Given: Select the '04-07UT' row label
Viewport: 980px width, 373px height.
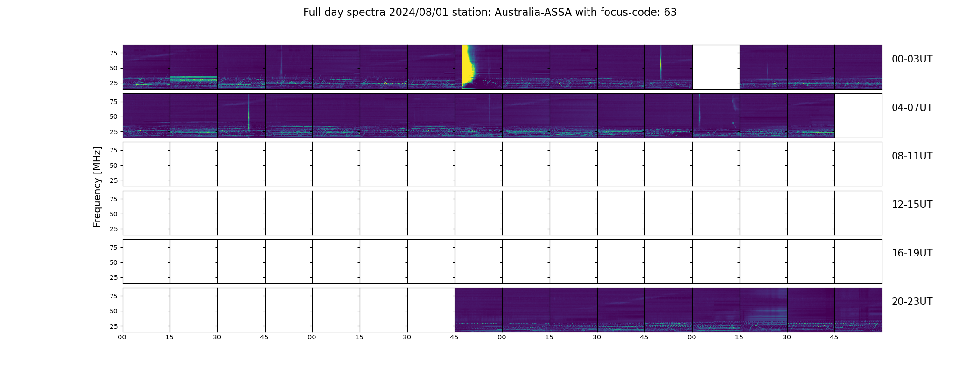Looking at the screenshot, I should (x=912, y=108).
